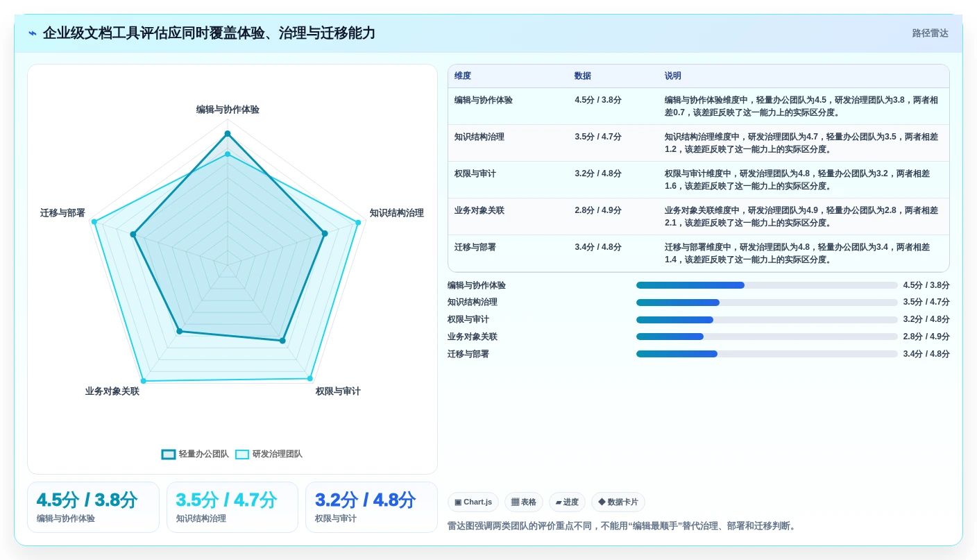Click radar axis label 编辑与协作体验

(228, 110)
